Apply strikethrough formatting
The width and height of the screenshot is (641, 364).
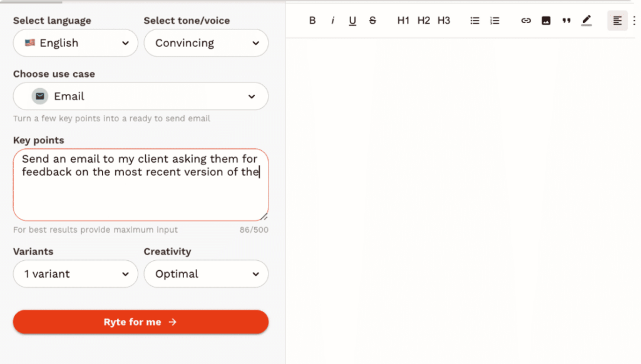point(372,20)
